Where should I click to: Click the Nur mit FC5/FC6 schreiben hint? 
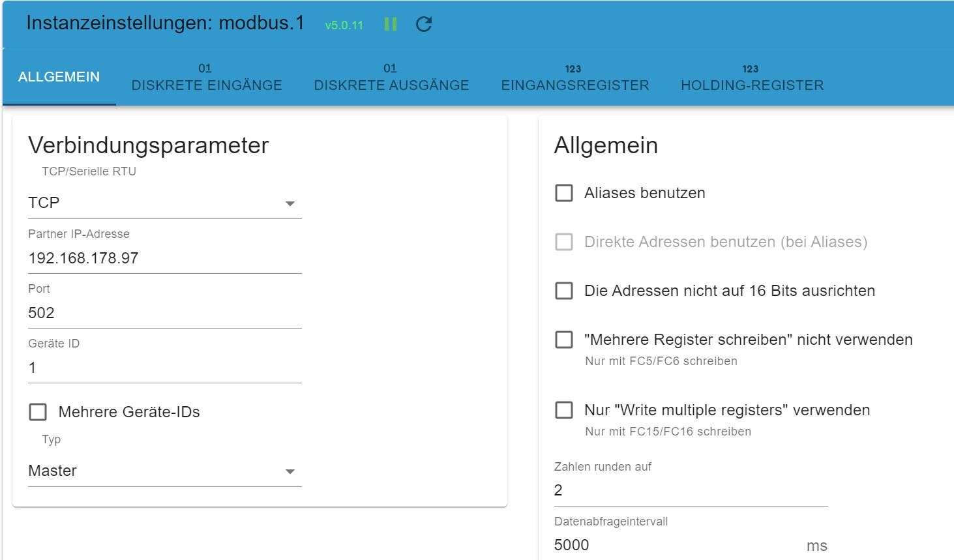[661, 361]
